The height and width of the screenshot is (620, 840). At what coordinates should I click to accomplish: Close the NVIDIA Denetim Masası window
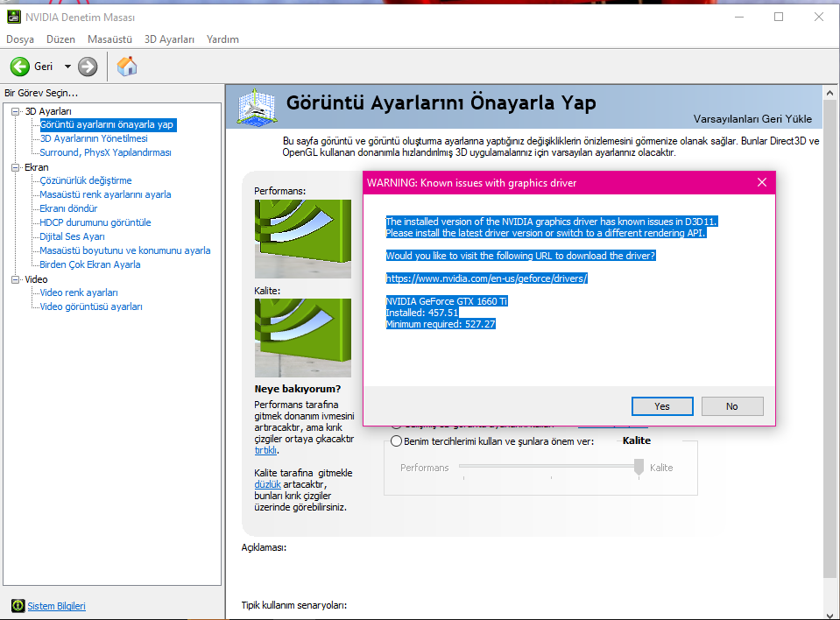[819, 18]
